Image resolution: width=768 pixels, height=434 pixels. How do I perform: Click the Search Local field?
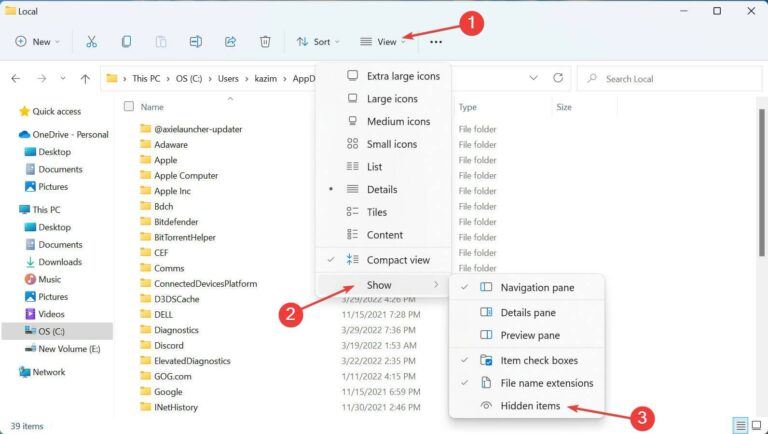click(x=669, y=78)
